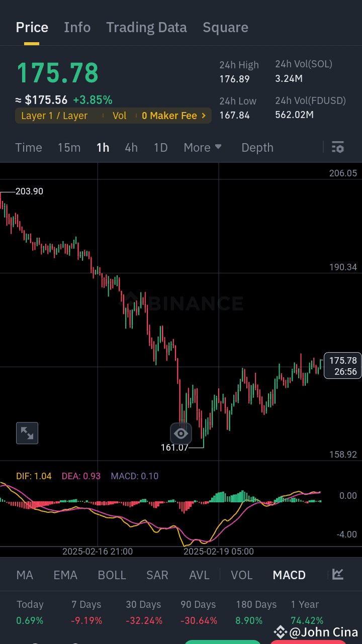This screenshot has height=644, width=362.
Task: Open the Square tab
Action: [x=225, y=27]
